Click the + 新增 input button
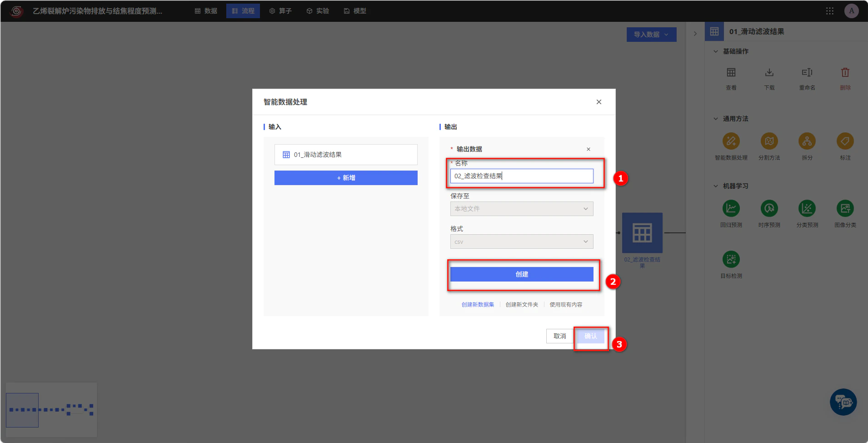 pyautogui.click(x=346, y=178)
